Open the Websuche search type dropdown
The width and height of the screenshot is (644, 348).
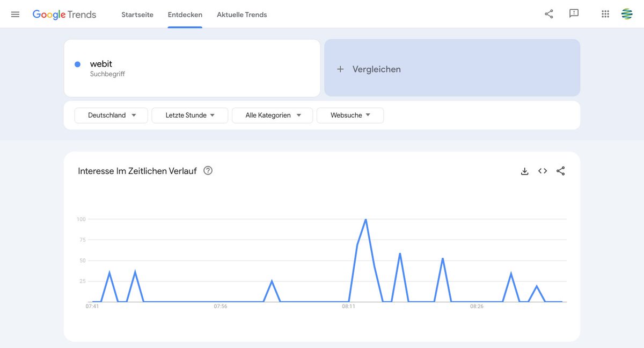pos(350,115)
